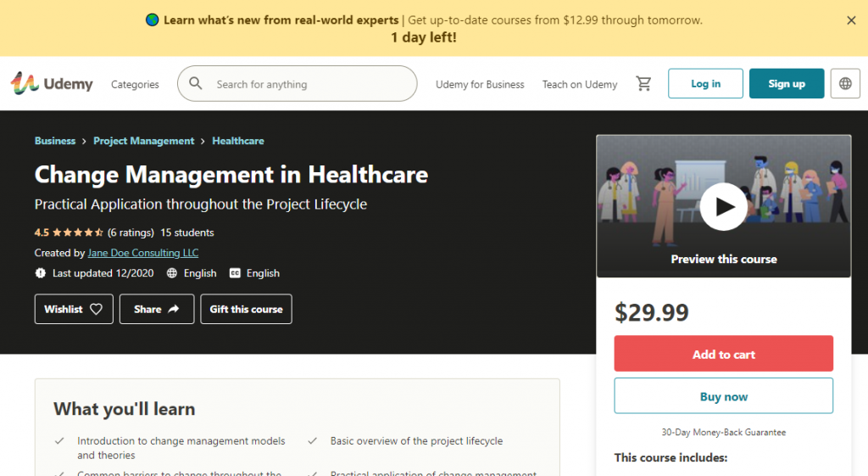868x476 pixels.
Task: Add course to Wishlist
Action: [x=73, y=310]
